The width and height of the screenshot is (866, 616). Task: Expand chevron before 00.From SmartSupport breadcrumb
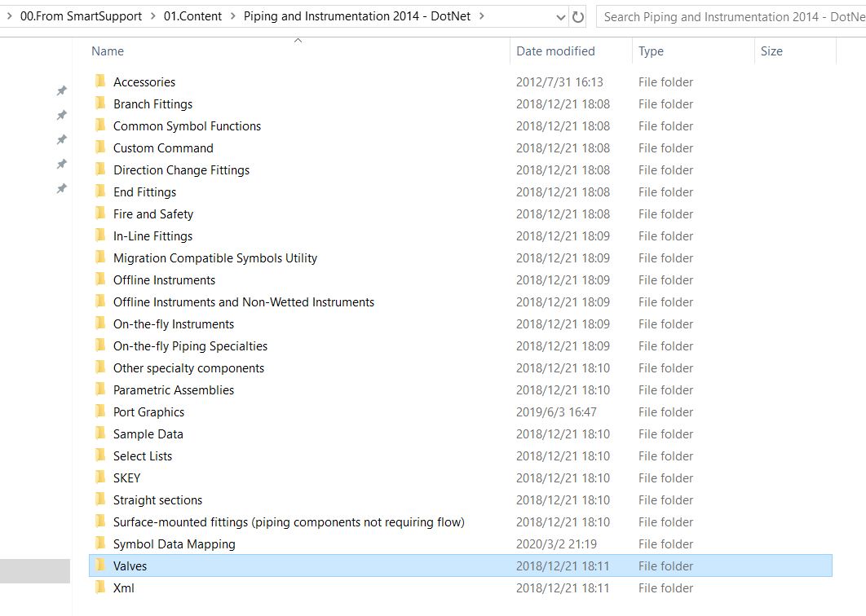pyautogui.click(x=10, y=16)
